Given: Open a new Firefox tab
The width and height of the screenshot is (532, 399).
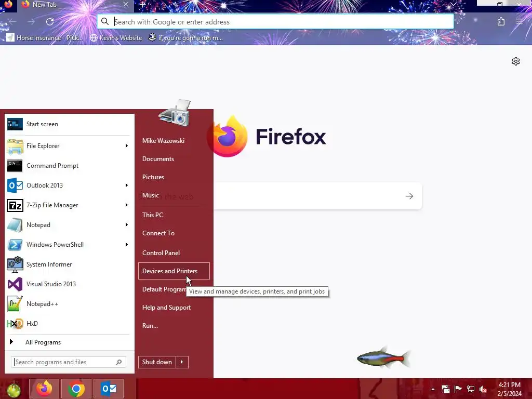Looking at the screenshot, I should (142, 5).
